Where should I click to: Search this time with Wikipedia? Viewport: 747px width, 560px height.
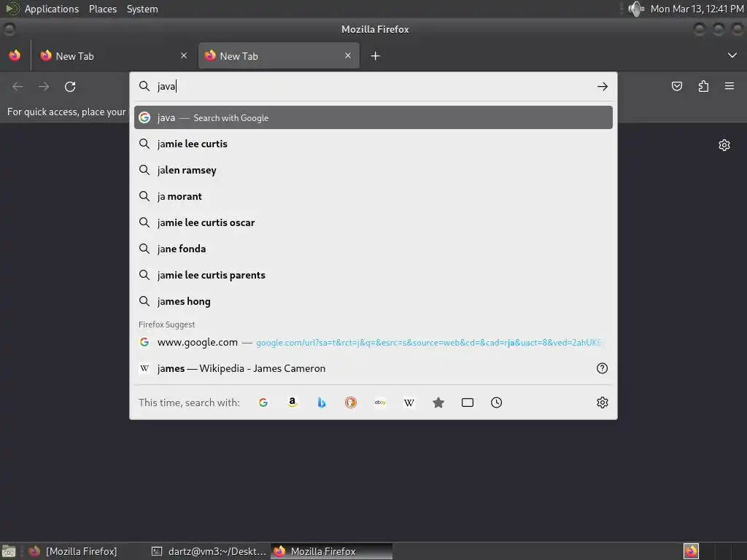(x=409, y=402)
